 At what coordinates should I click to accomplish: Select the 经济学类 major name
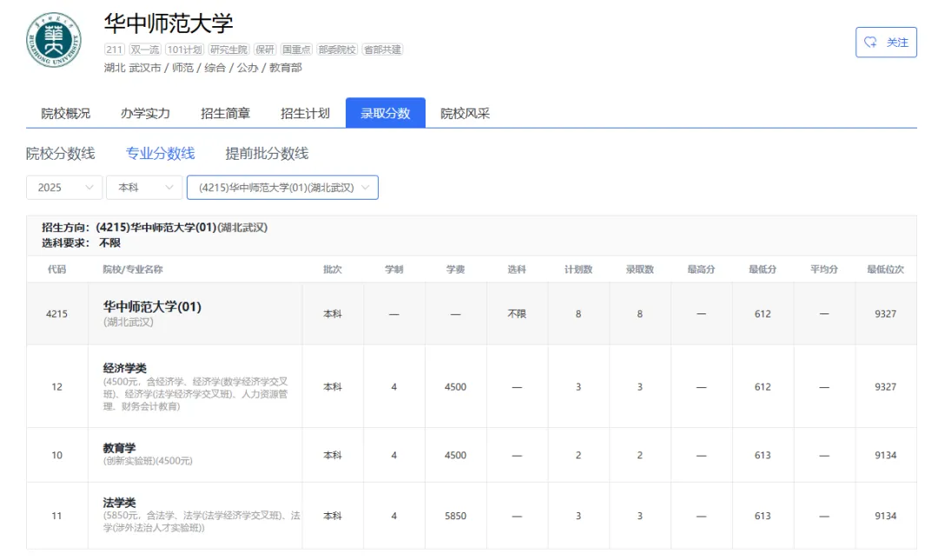(x=124, y=368)
